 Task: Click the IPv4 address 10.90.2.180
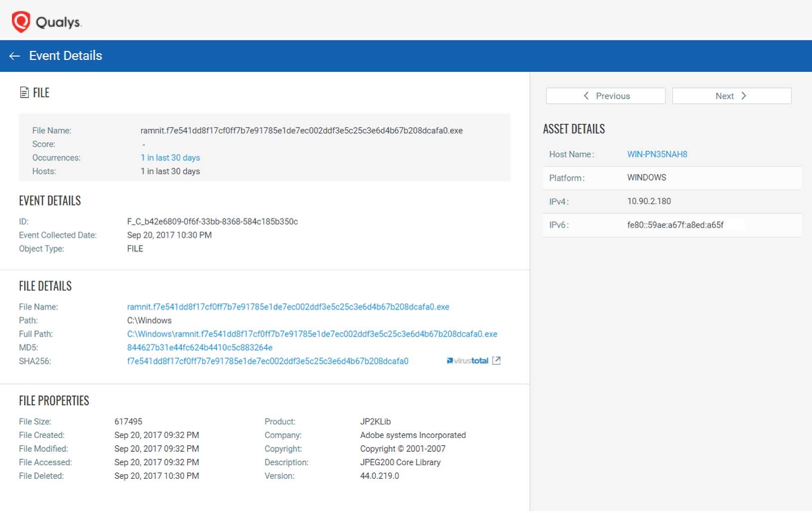click(649, 201)
